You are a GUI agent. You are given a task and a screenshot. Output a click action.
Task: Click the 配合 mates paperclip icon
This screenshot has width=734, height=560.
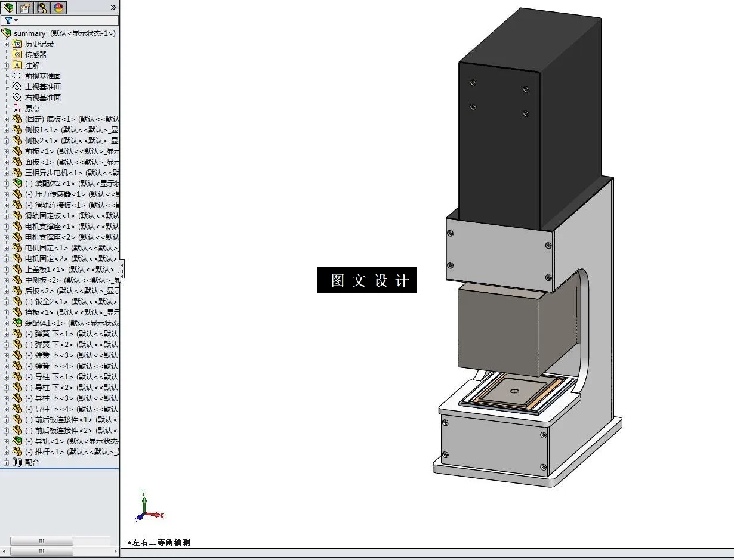pos(17,462)
